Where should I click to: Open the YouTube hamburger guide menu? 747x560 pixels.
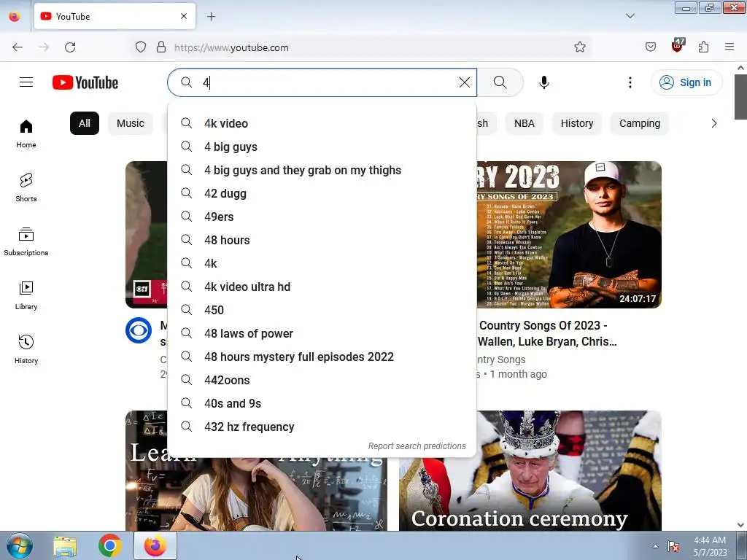(26, 82)
